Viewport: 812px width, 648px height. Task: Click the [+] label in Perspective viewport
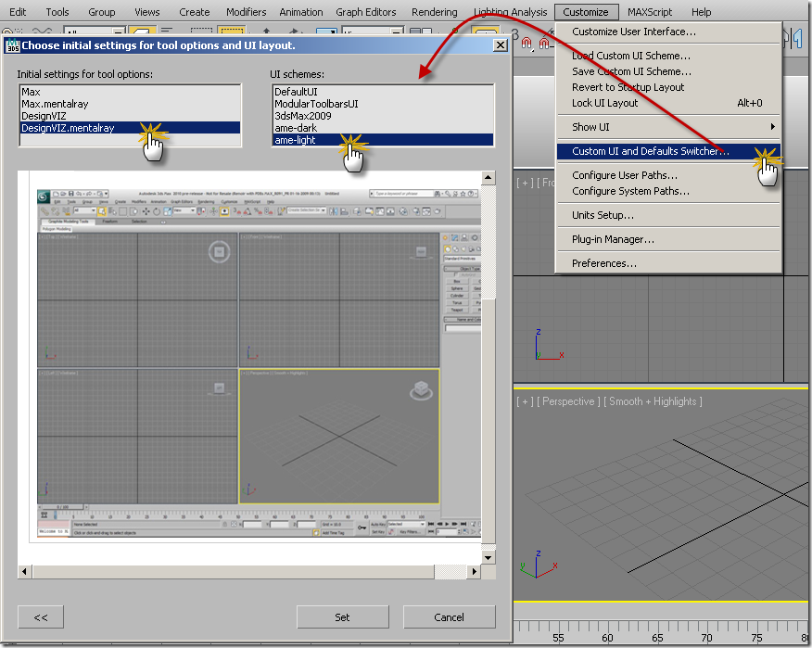point(525,401)
